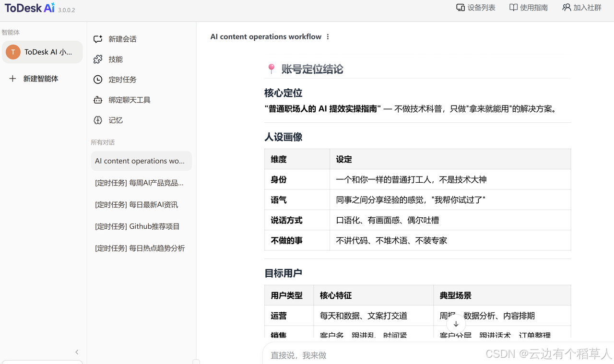
Task: Click the 所有对话 section label
Action: pos(103,142)
